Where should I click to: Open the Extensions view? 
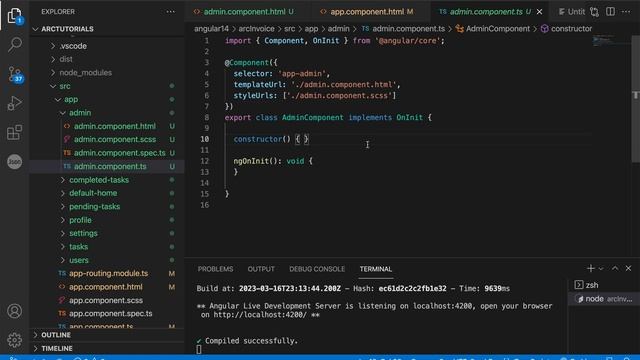pos(14,132)
